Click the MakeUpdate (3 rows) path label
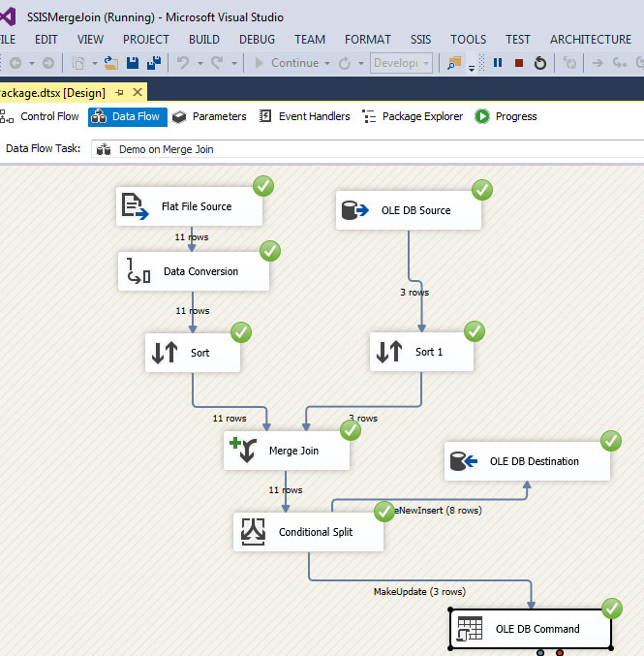The height and width of the screenshot is (656, 644). coord(419,592)
